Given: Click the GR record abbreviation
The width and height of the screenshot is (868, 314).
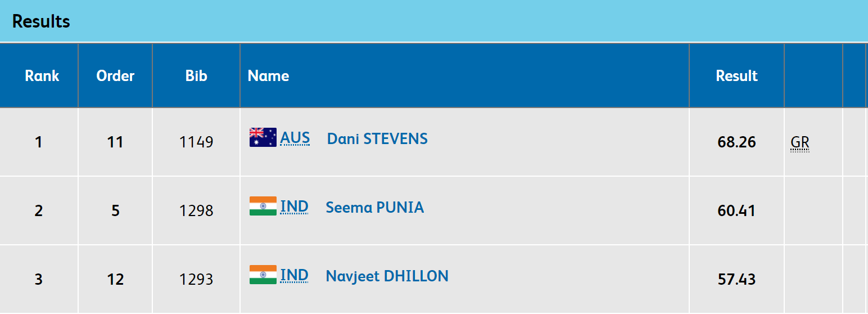Looking at the screenshot, I should pos(799,143).
